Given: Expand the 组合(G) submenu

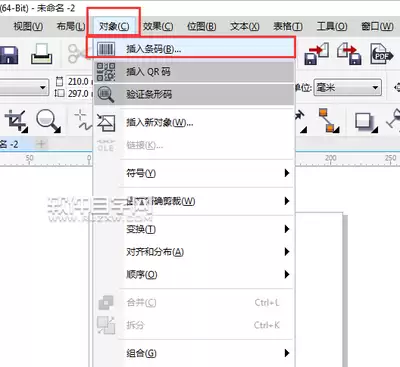Looking at the screenshot, I should coord(194,353).
